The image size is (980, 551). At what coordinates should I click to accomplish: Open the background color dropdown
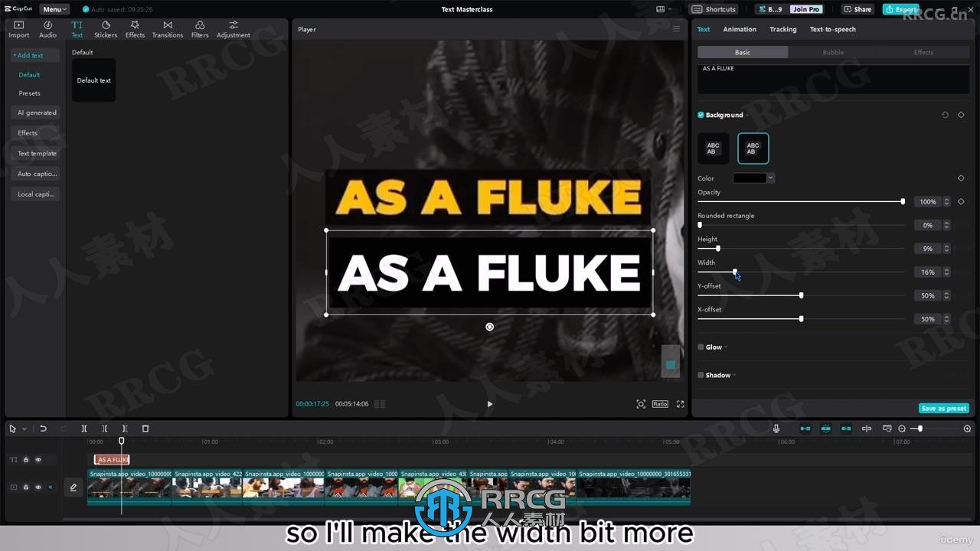click(770, 178)
